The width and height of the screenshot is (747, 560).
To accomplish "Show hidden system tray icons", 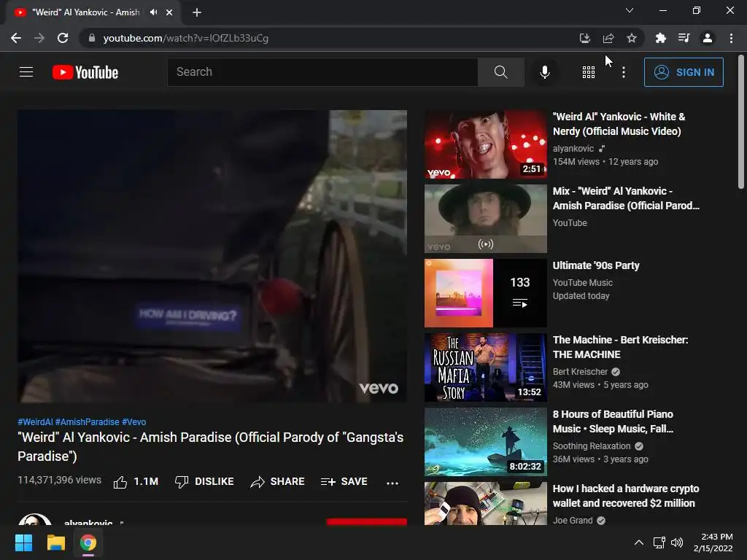I will point(639,542).
